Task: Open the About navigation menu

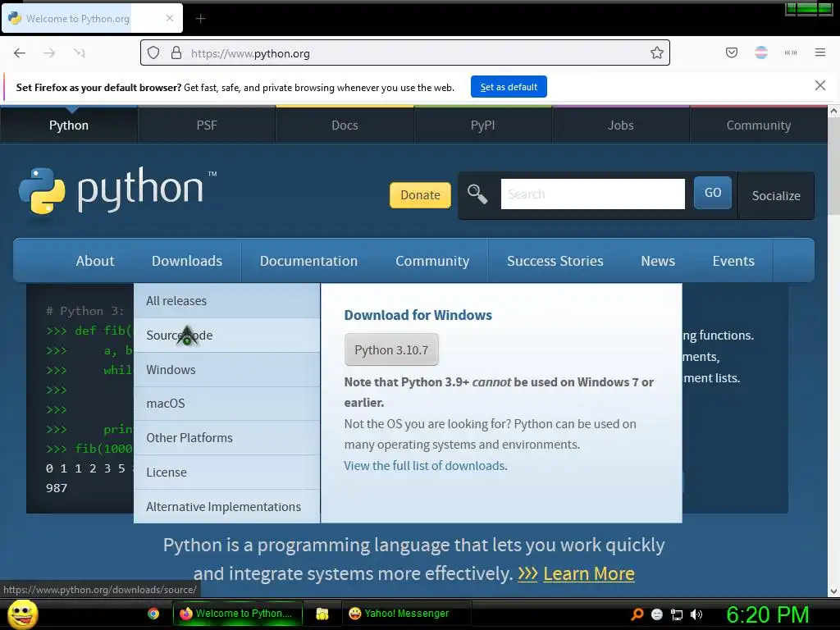Action: 95,261
